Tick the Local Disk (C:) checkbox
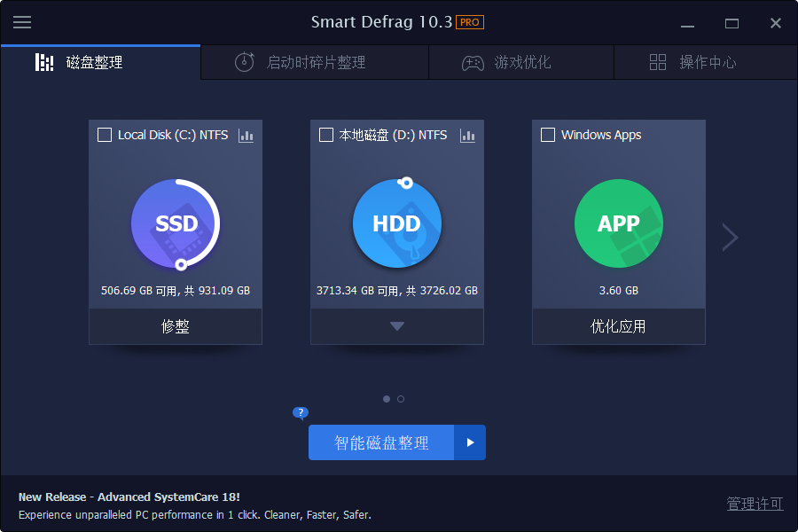 [105, 135]
